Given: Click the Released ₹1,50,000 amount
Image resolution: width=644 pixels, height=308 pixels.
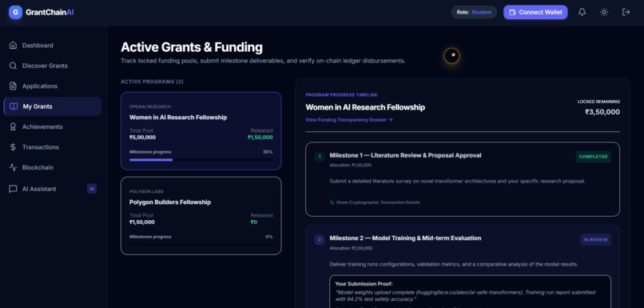Looking at the screenshot, I should point(260,138).
